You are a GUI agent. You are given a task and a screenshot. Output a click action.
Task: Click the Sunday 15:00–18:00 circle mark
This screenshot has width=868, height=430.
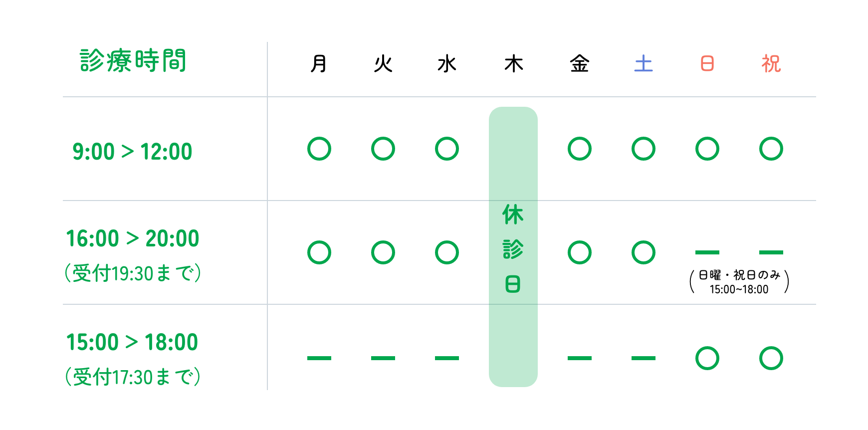point(707,358)
